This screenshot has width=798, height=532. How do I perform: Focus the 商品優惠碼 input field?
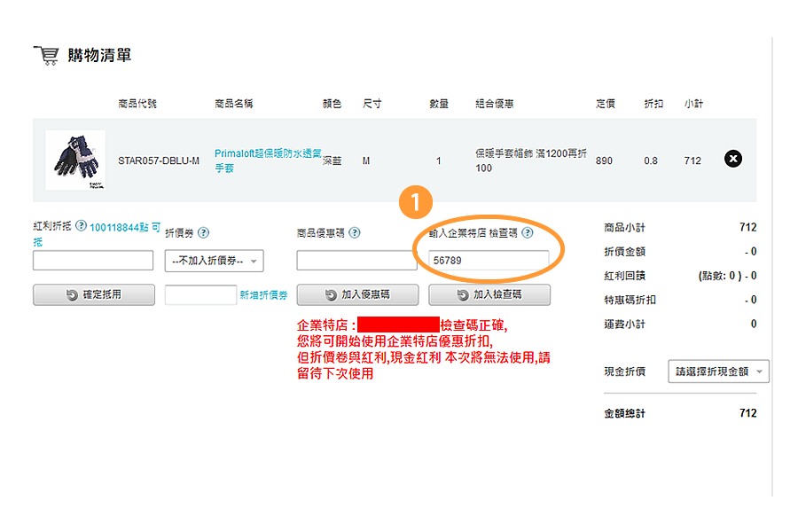coord(356,260)
